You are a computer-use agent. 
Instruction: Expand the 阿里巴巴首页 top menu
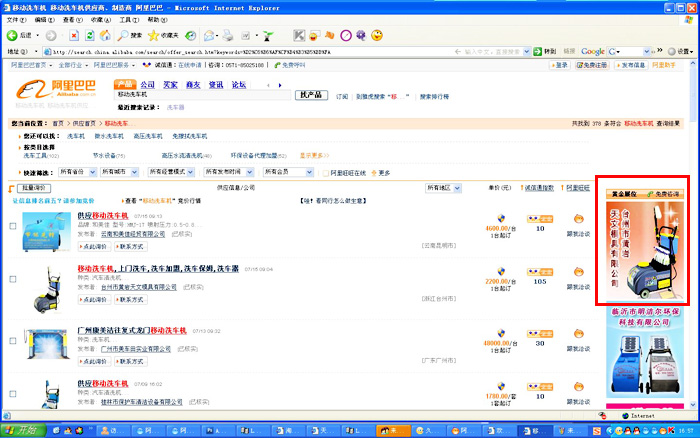click(31, 65)
